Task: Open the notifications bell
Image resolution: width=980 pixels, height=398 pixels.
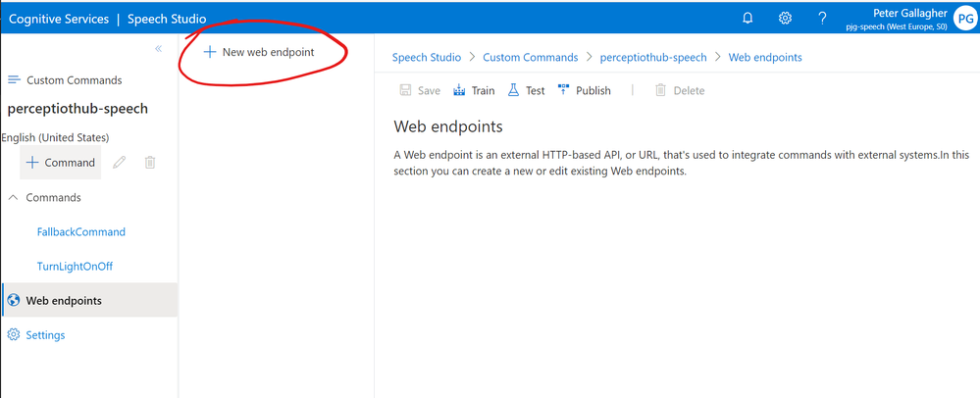Action: tap(748, 18)
